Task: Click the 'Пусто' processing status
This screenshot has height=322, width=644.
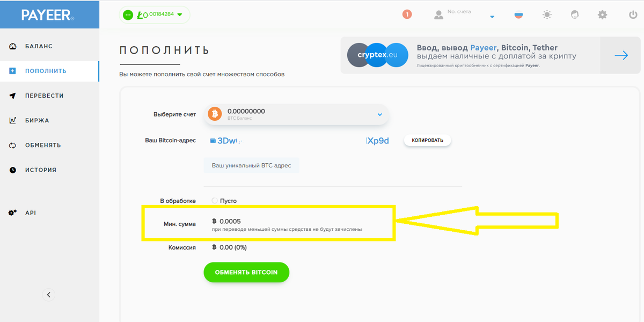Action: coord(228,201)
